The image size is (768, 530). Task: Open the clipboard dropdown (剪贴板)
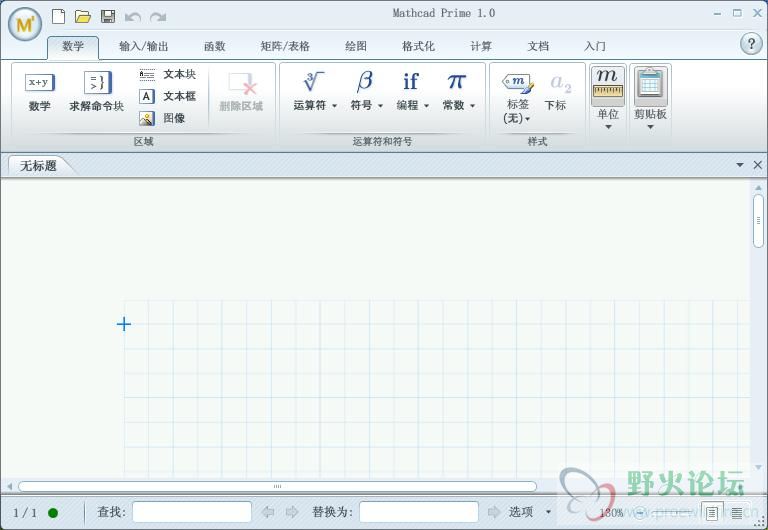click(x=650, y=98)
